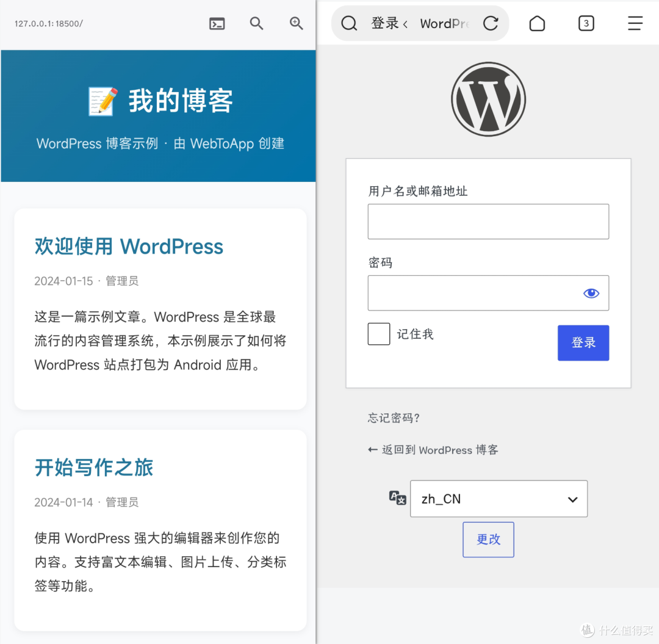
Task: Click subtitle WordPress 博客示例 · 由 WebToApp 创建
Action: click(x=160, y=143)
